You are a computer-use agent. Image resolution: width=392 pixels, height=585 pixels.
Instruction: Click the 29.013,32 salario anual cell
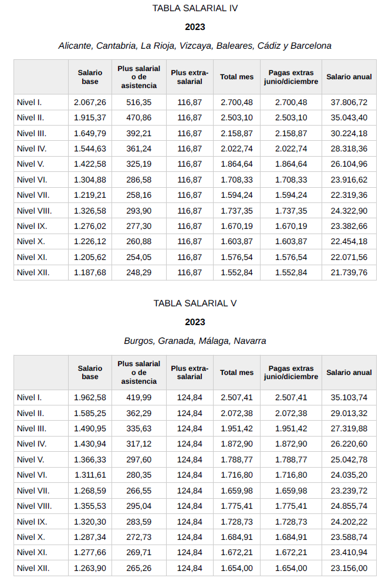[x=349, y=413]
